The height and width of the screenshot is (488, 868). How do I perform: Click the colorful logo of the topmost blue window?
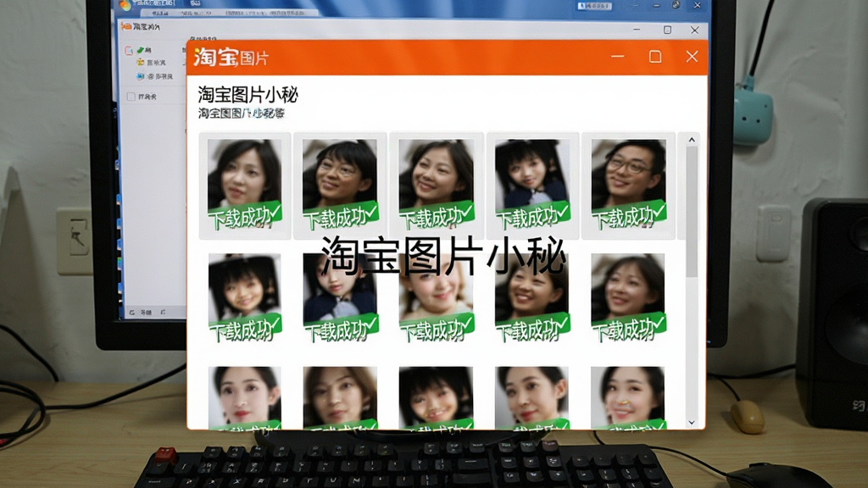(x=125, y=4)
